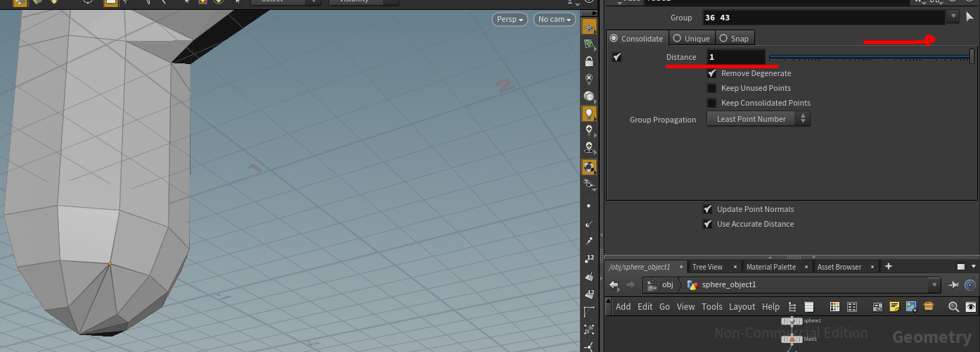Click the forward arrow in network editor
980x352 pixels.
click(x=630, y=285)
